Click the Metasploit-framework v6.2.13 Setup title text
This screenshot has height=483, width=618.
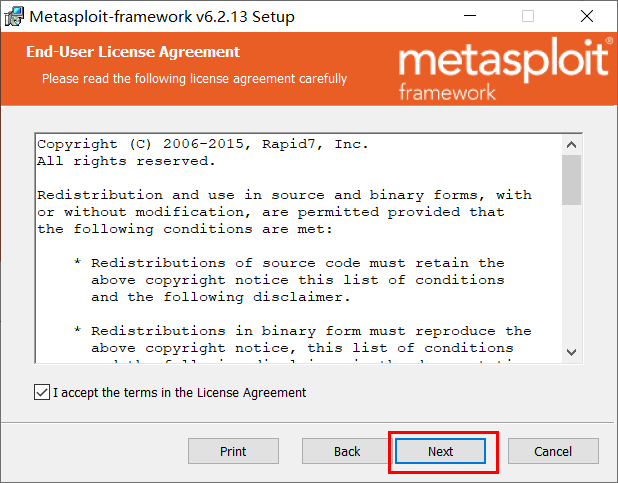pos(162,17)
